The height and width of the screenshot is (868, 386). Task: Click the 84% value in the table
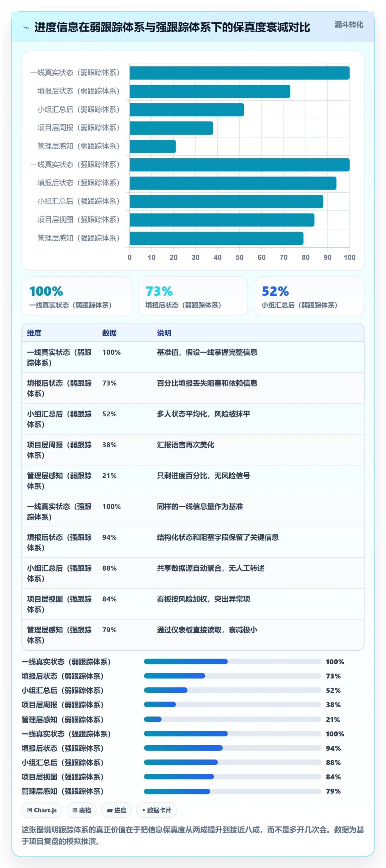(x=109, y=599)
